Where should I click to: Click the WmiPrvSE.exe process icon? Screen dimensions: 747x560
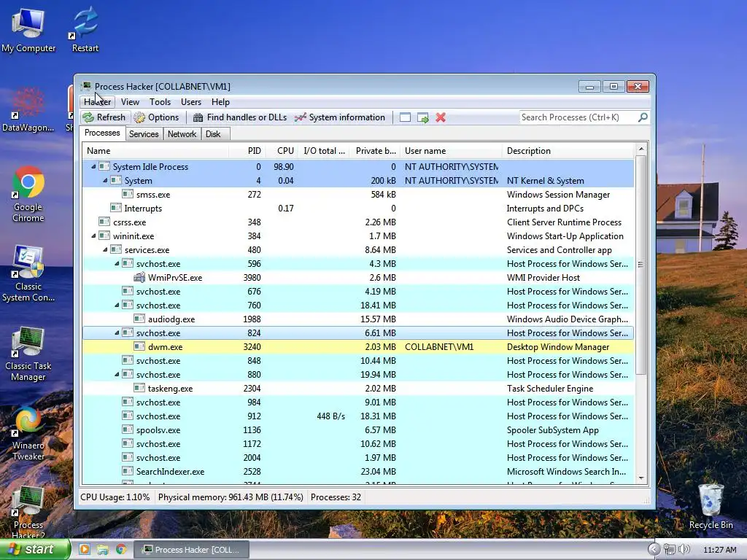tap(139, 278)
